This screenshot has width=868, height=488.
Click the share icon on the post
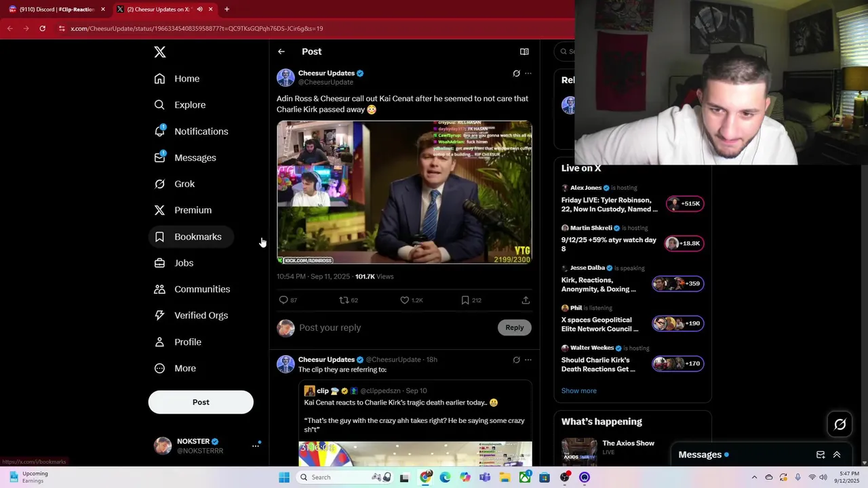(526, 300)
